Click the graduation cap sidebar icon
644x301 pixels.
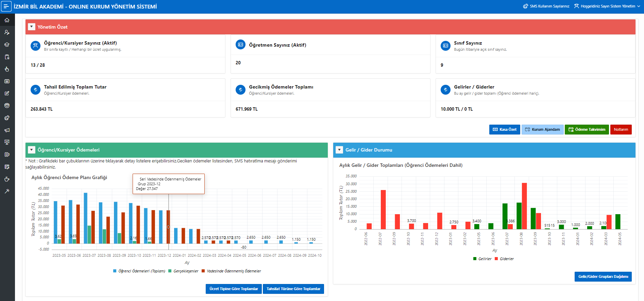click(x=7, y=45)
